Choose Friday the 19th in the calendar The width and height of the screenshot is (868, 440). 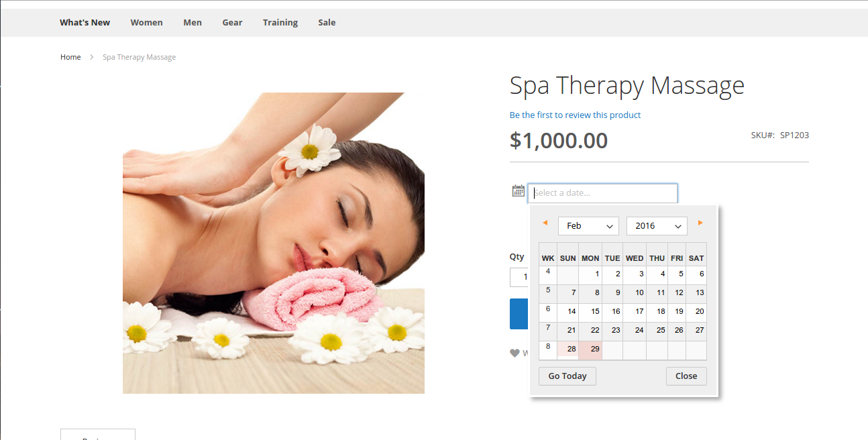pos(677,313)
